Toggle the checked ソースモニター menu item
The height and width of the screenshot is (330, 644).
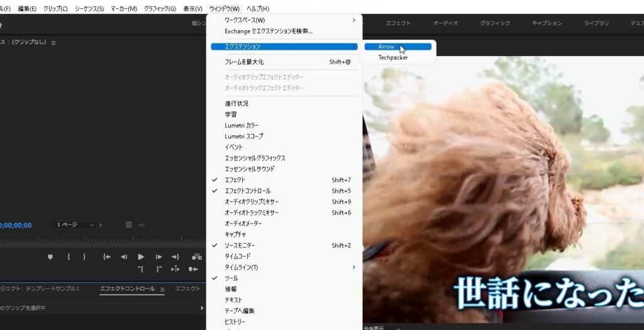(x=240, y=246)
